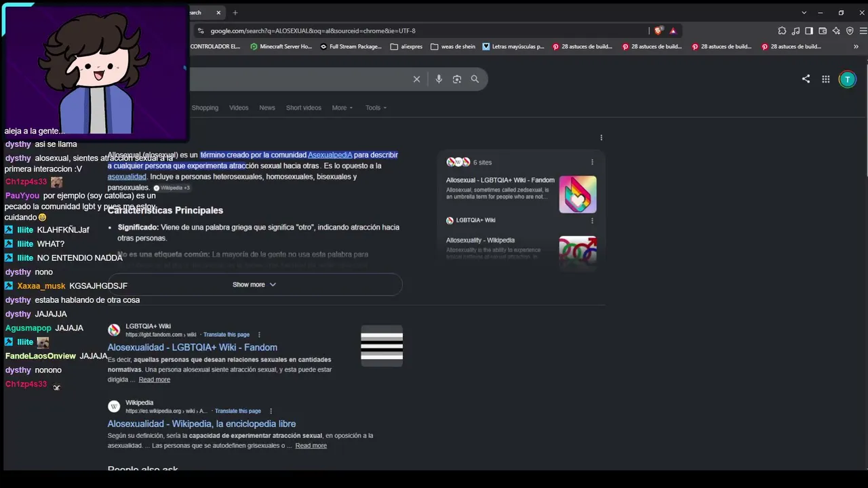Click the Fandom source card thumbnail
This screenshot has height=488, width=868.
(x=578, y=195)
